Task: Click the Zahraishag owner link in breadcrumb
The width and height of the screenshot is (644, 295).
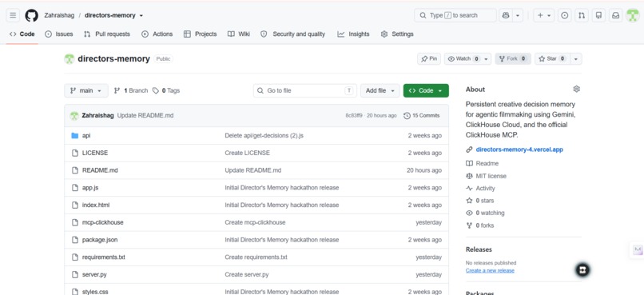Action: click(x=59, y=15)
